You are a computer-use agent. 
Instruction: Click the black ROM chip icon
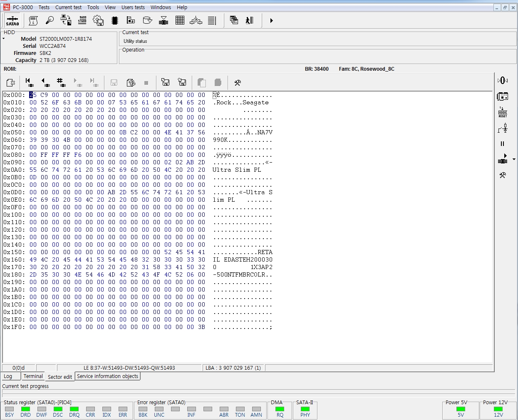[115, 20]
